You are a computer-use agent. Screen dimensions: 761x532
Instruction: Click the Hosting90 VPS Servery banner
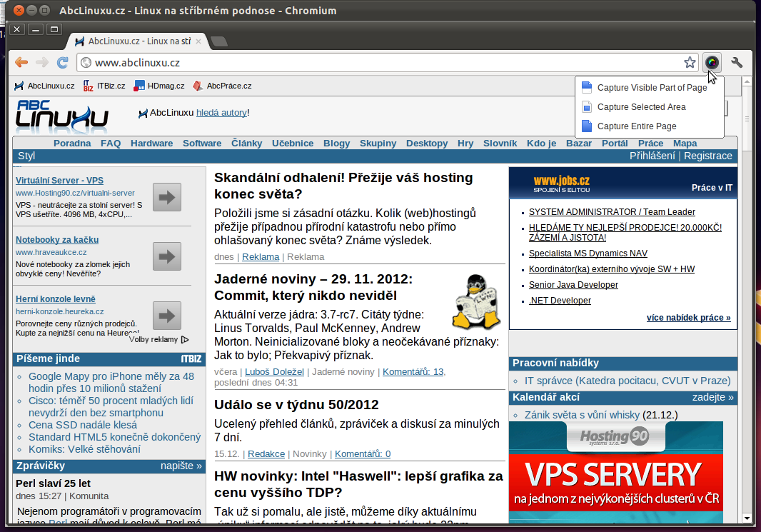coord(616,472)
